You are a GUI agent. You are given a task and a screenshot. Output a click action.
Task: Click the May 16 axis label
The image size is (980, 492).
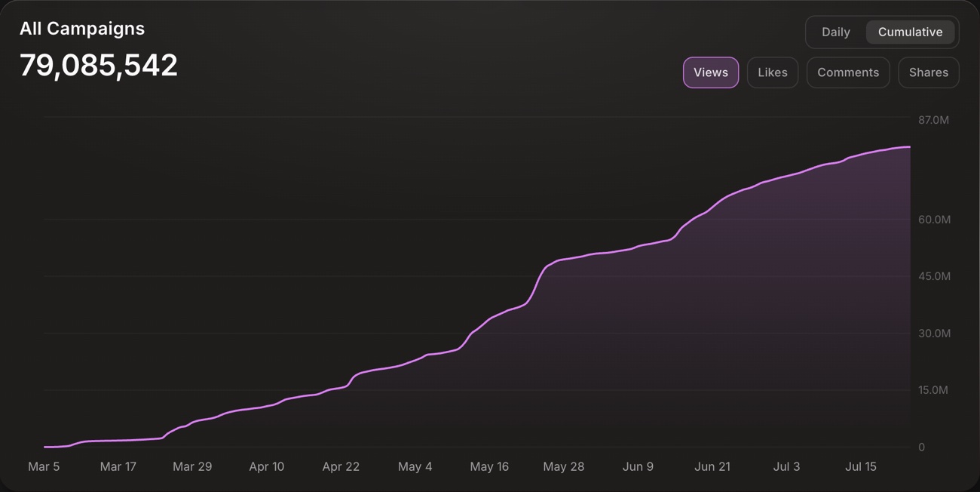pyautogui.click(x=489, y=467)
